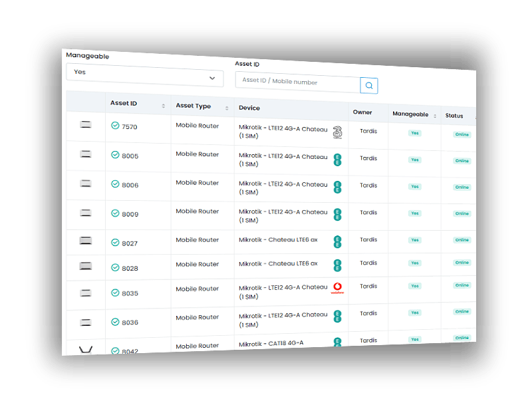
Task: Click the magnifier search button
Action: tap(369, 85)
